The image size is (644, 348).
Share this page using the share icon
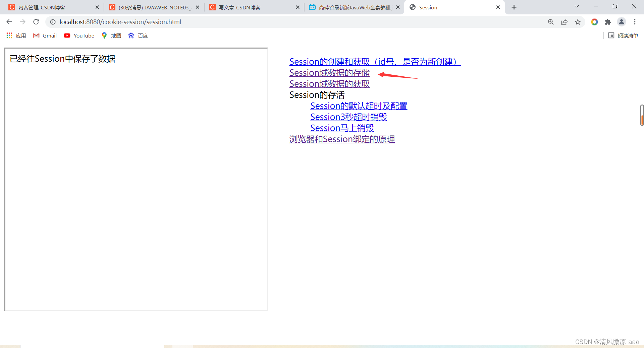[564, 22]
